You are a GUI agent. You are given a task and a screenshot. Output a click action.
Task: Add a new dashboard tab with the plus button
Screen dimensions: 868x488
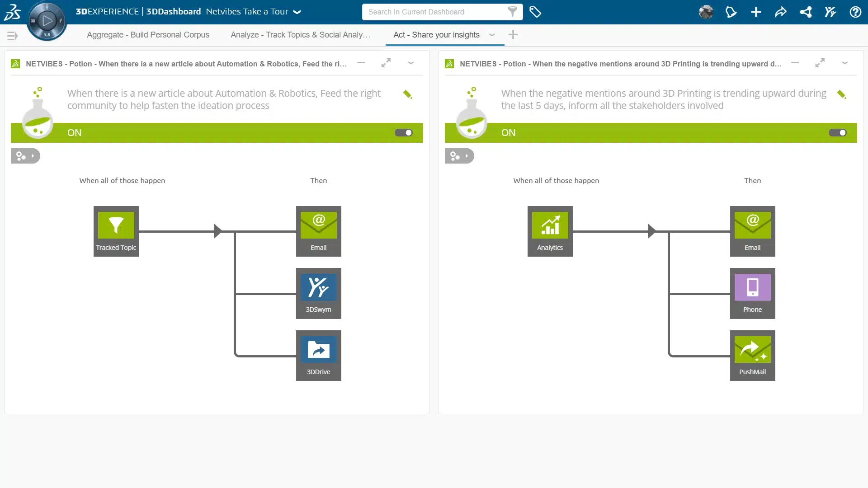[512, 34]
